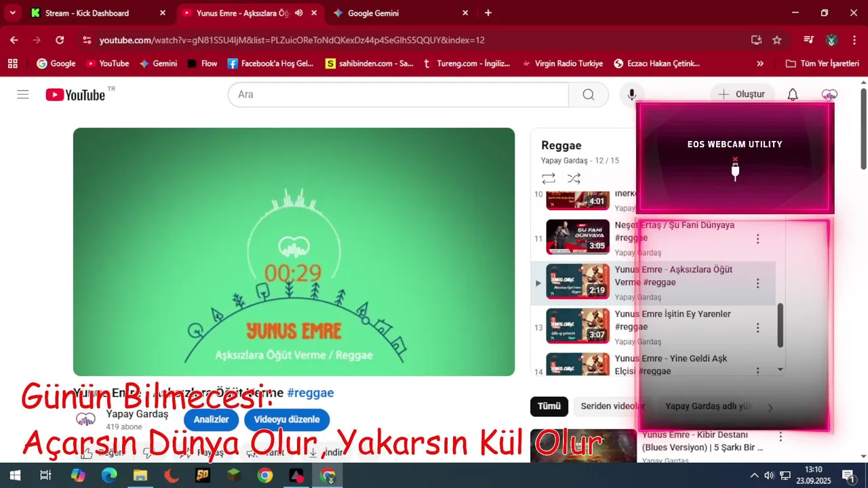Click the playlist panel scrollbar thumb
The width and height of the screenshot is (868, 488).
point(780,325)
